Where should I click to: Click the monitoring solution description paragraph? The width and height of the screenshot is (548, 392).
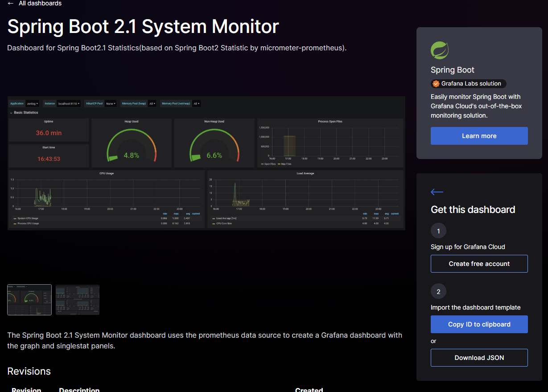476,106
